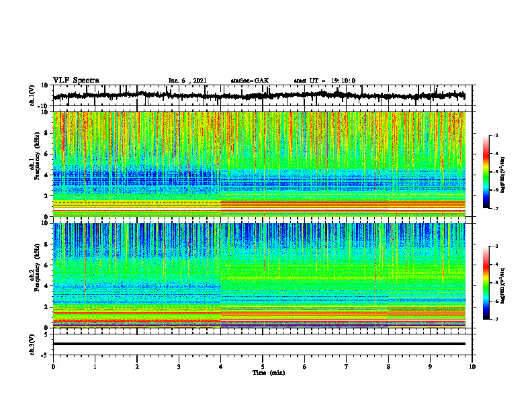Click the "ch.3(V)" axis label

[x=32, y=345]
